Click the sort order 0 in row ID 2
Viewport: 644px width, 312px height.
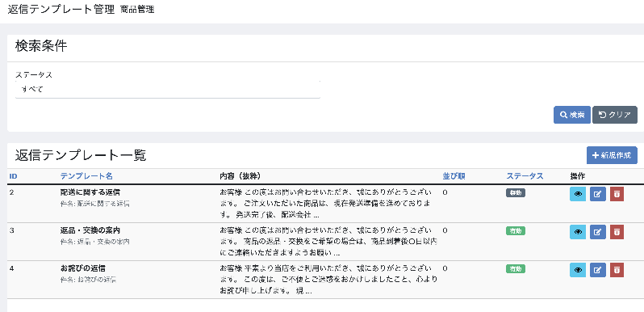pos(445,192)
